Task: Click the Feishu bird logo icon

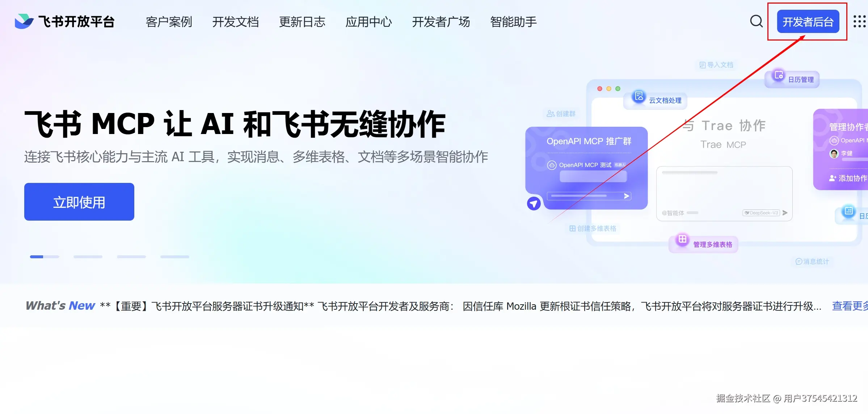Action: point(24,21)
